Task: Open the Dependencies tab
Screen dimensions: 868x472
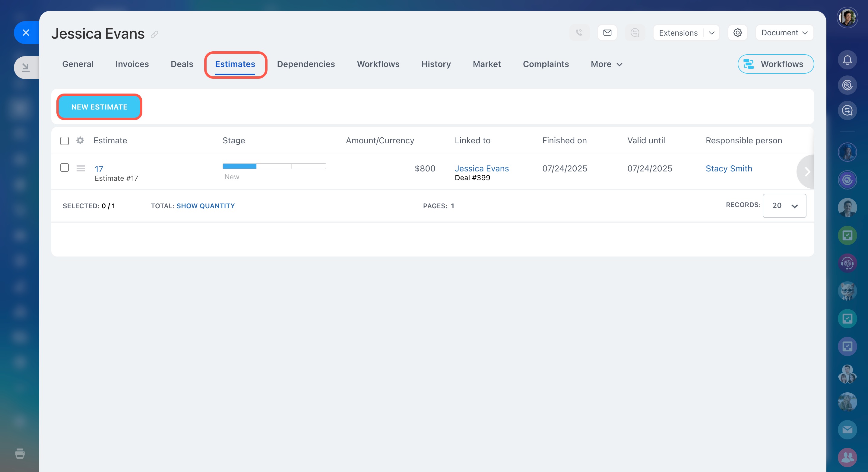Action: (x=306, y=64)
